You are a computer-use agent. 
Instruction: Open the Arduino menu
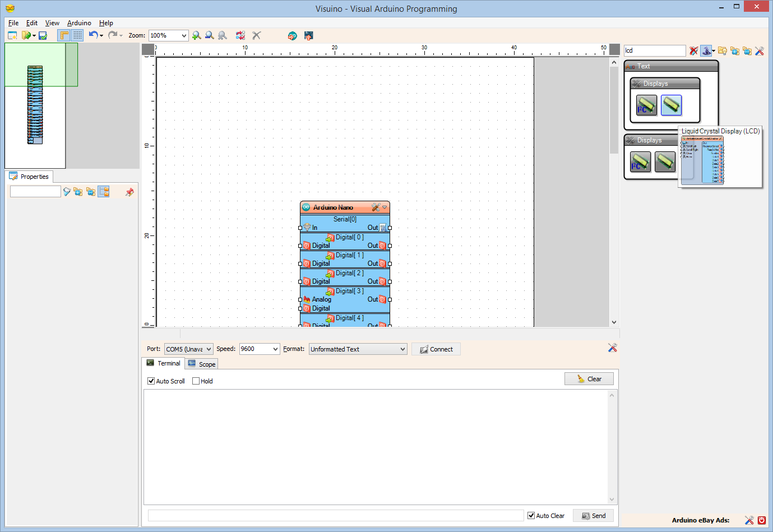point(79,23)
